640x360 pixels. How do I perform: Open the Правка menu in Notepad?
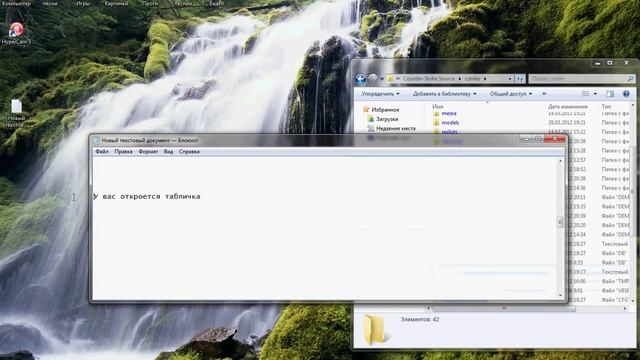tap(123, 151)
